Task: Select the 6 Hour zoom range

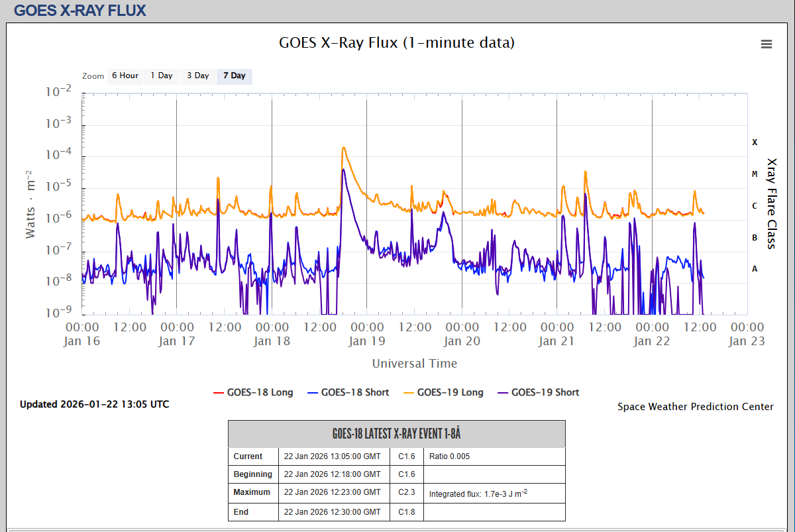Action: coord(125,76)
